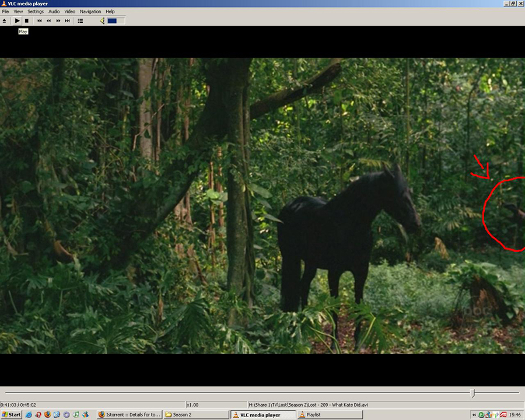The height and width of the screenshot is (420, 525).
Task: Launch the MSN Messenger icon in Quick Launch
Action: [x=85, y=415]
